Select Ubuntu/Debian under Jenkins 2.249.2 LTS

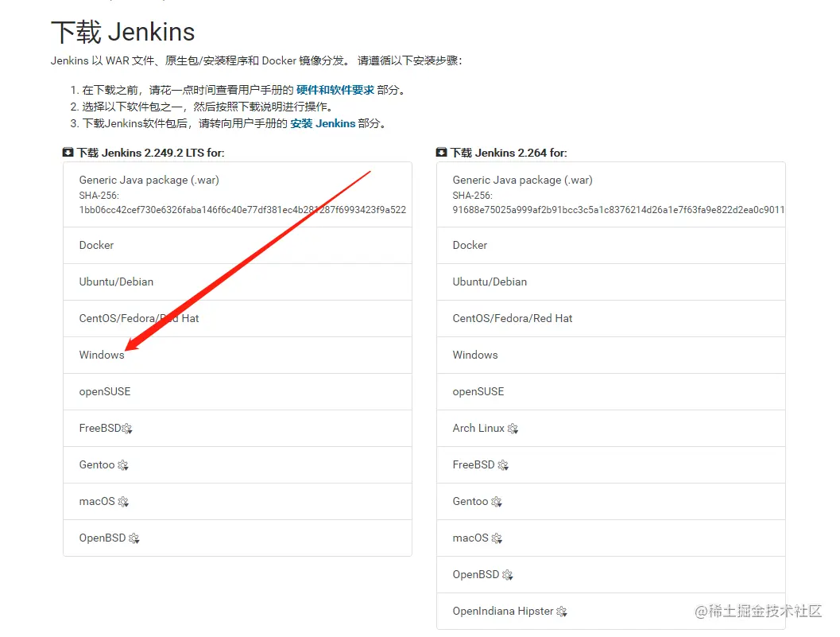pyautogui.click(x=238, y=282)
